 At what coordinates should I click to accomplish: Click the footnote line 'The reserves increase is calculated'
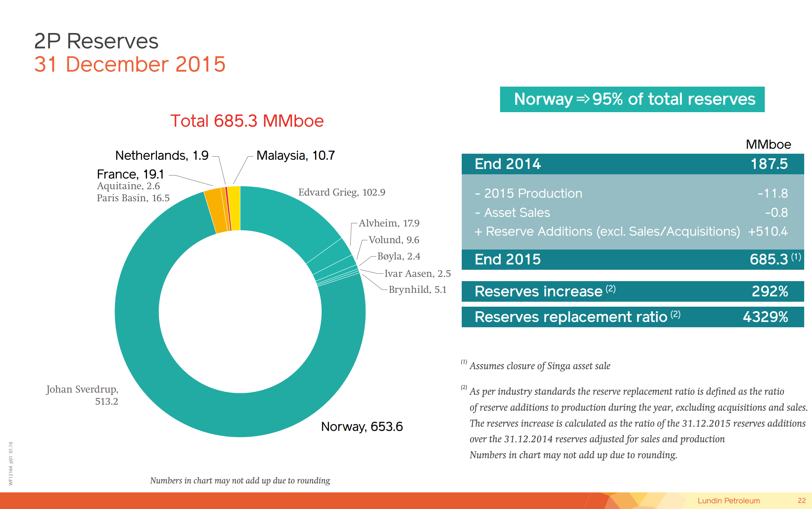(x=638, y=423)
